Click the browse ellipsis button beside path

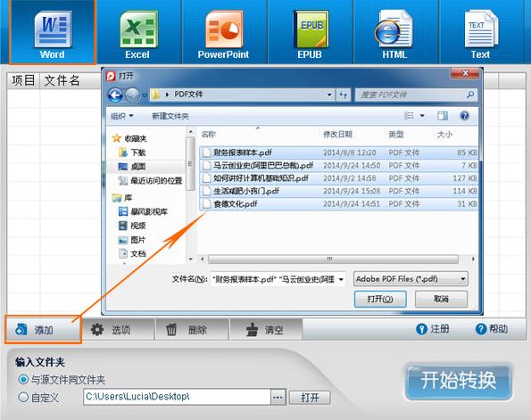(278, 397)
